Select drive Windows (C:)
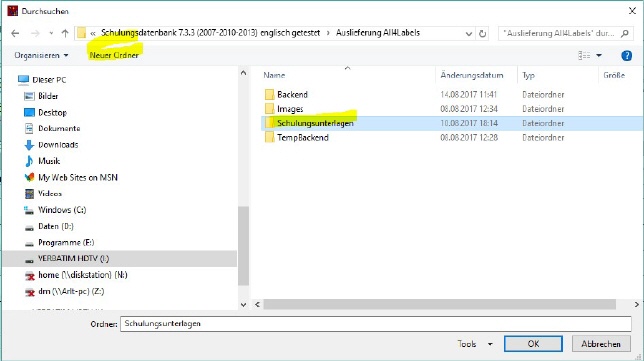The image size is (644, 361). coord(62,210)
